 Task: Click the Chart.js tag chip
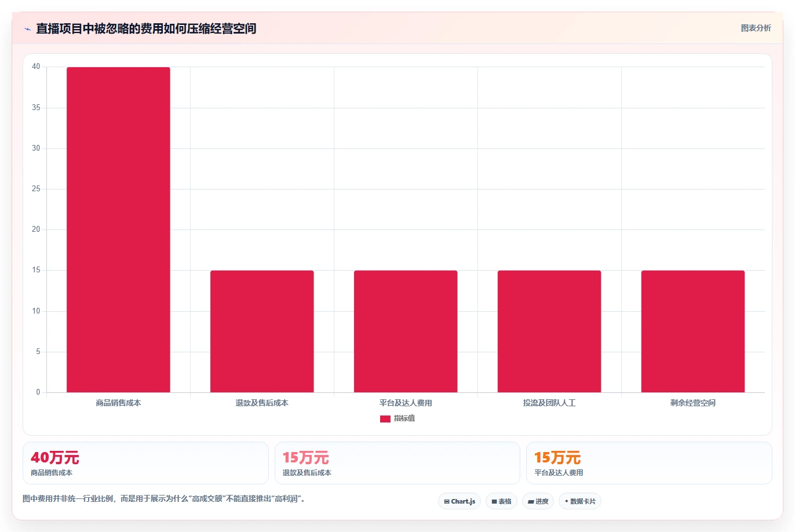click(460, 501)
